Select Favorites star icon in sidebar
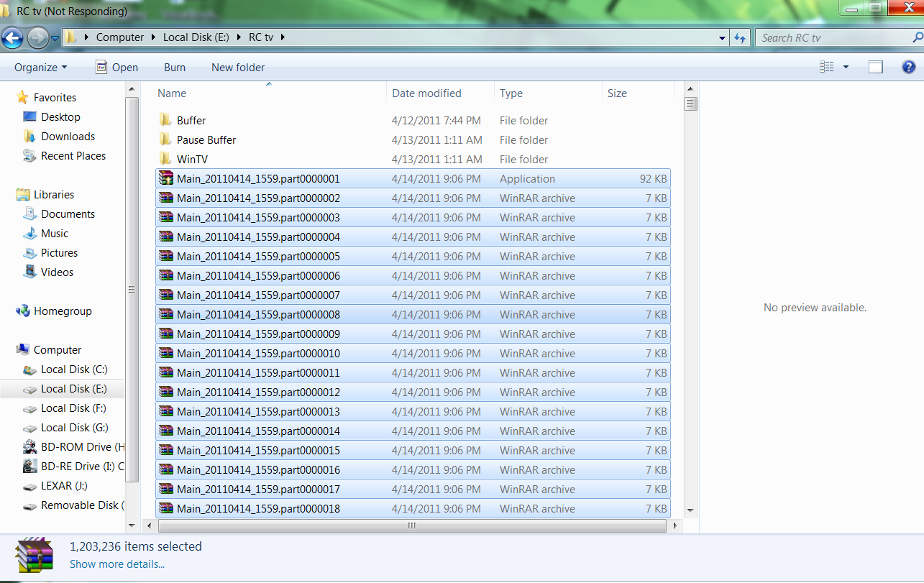Screen dimensions: 924x583 coord(22,97)
